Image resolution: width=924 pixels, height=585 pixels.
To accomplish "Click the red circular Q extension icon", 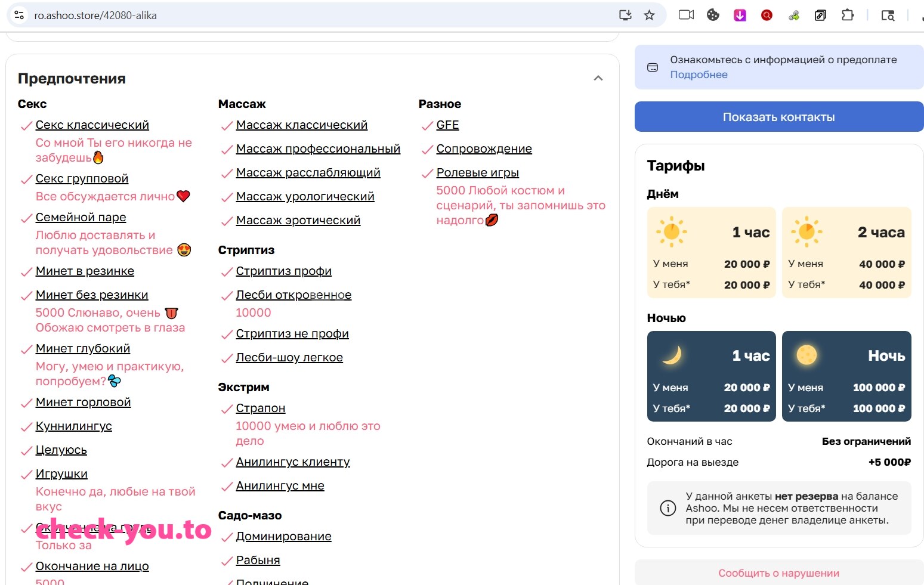I will coord(767,15).
